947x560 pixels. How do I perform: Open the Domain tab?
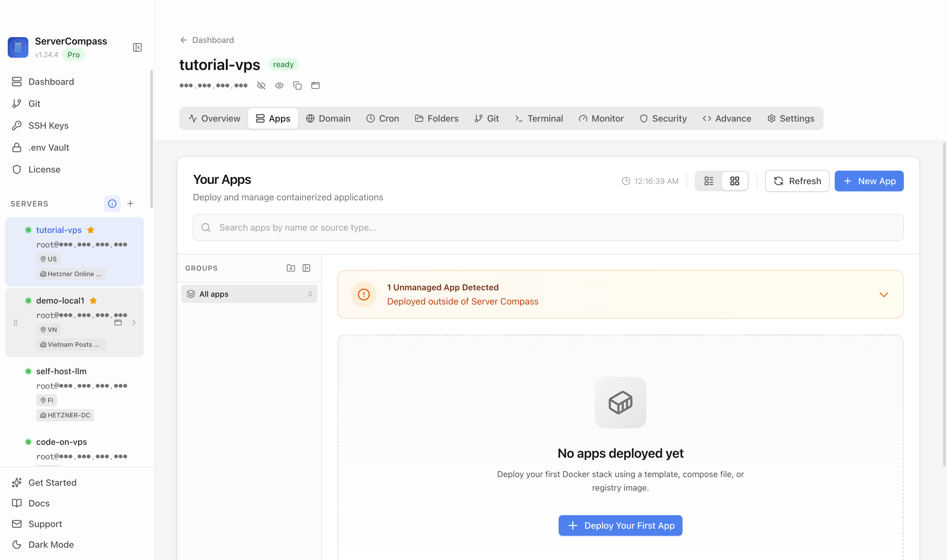pyautogui.click(x=328, y=118)
